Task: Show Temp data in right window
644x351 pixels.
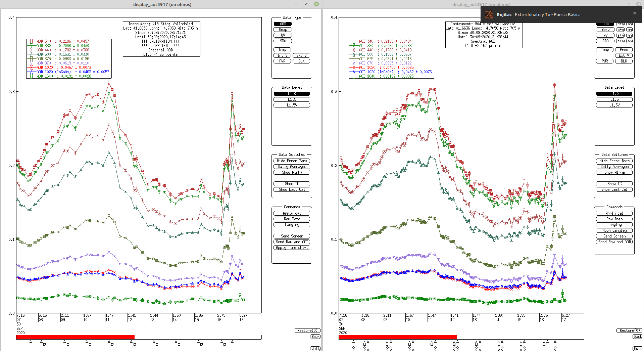Action: pos(605,50)
